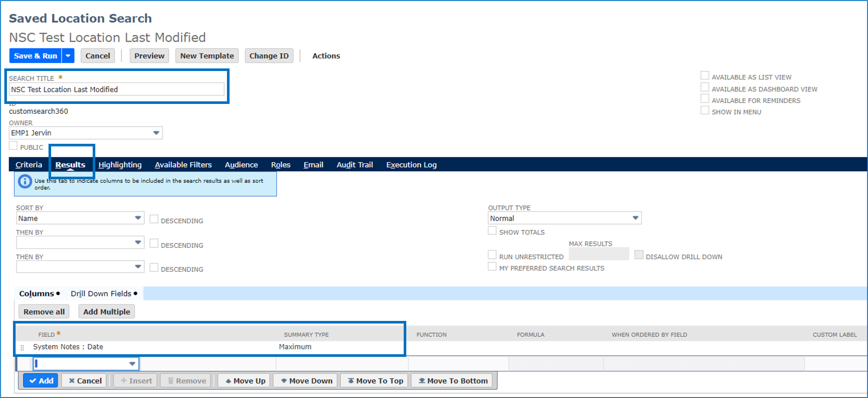Switch to the Criteria tab
This screenshot has width=868, height=398.
[x=29, y=165]
